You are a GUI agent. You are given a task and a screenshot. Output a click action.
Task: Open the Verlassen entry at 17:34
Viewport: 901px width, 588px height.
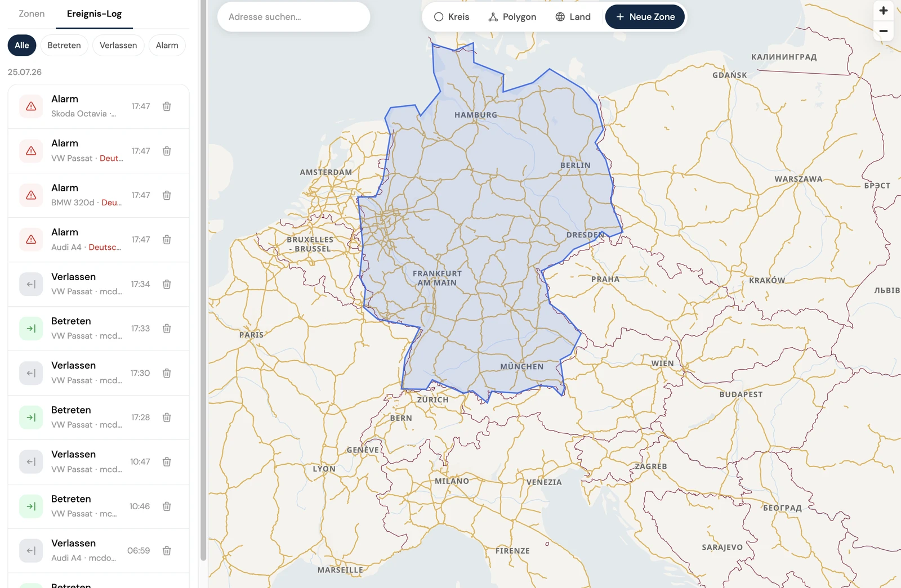99,284
